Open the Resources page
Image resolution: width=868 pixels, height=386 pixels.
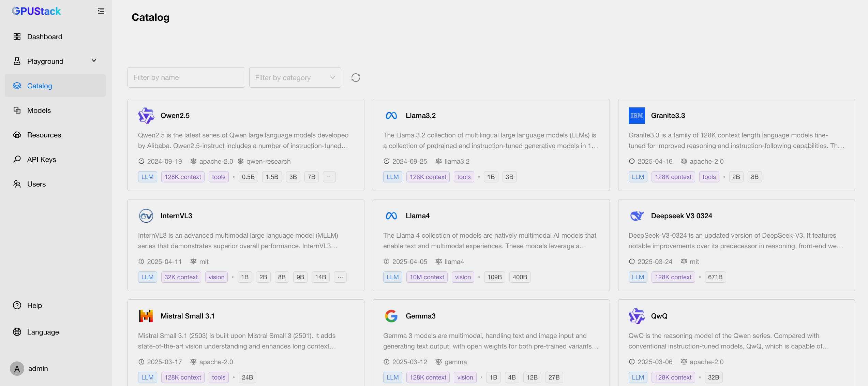coord(55,135)
